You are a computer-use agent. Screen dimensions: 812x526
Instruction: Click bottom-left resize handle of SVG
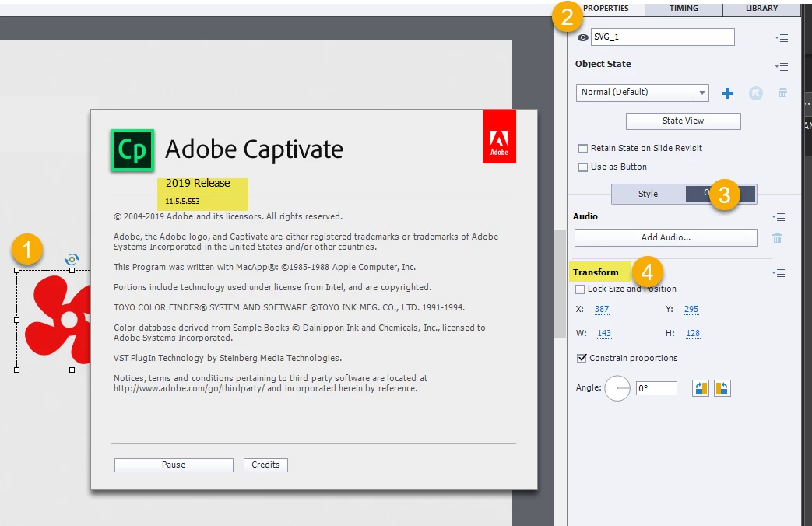coord(17,370)
